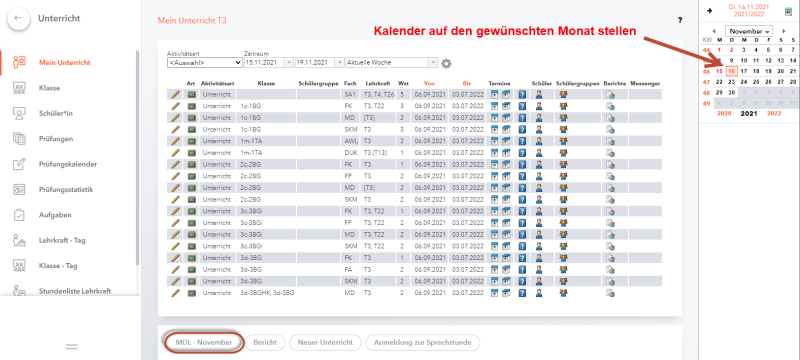The height and width of the screenshot is (360, 800).
Task: Open Klasse in the sidebar
Action: (x=49, y=88)
